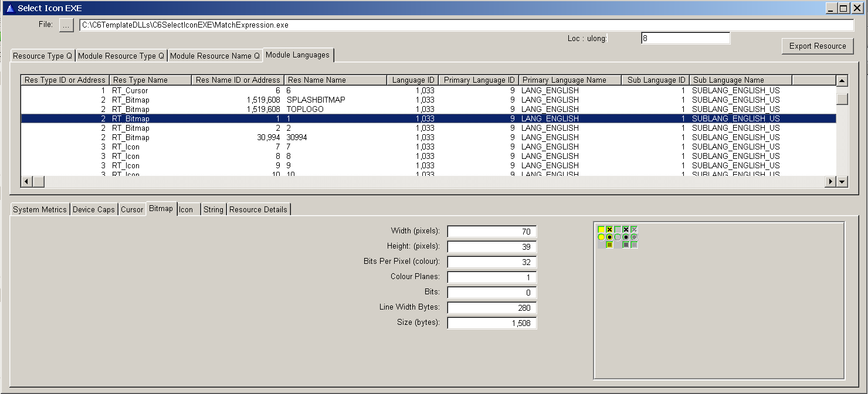Click the app icon in title bar
Screen dimensions: 868x394
(9, 8)
